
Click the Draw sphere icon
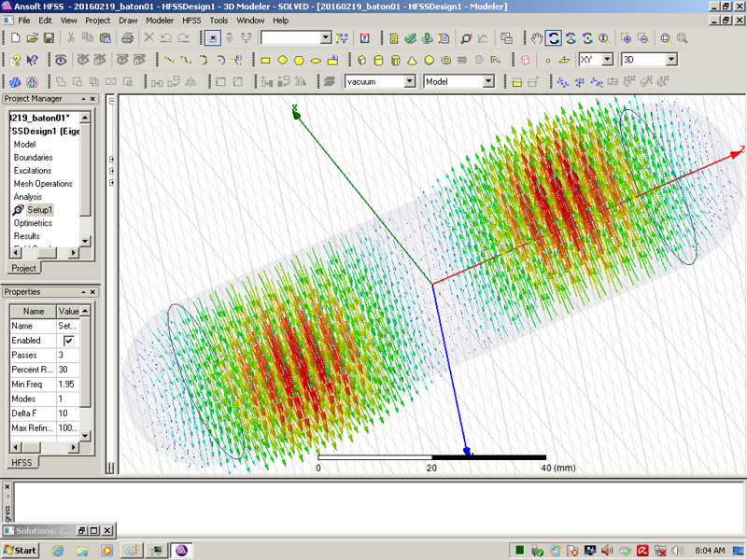pos(430,60)
